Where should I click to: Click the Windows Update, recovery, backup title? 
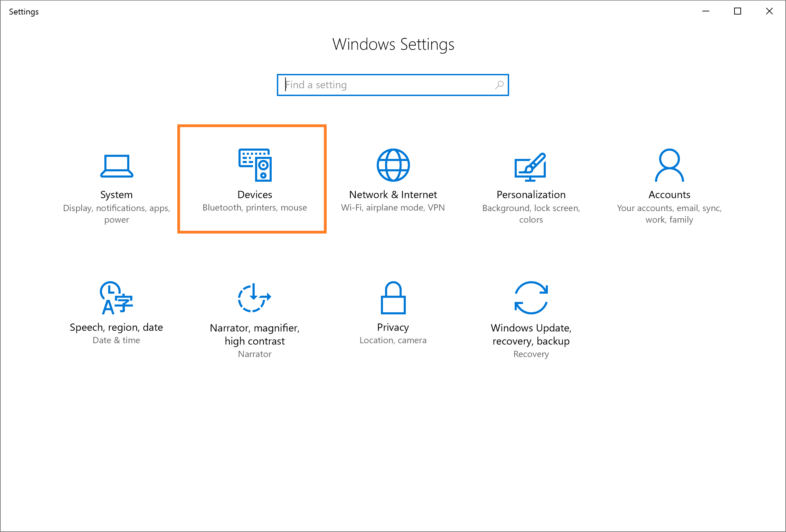(531, 334)
